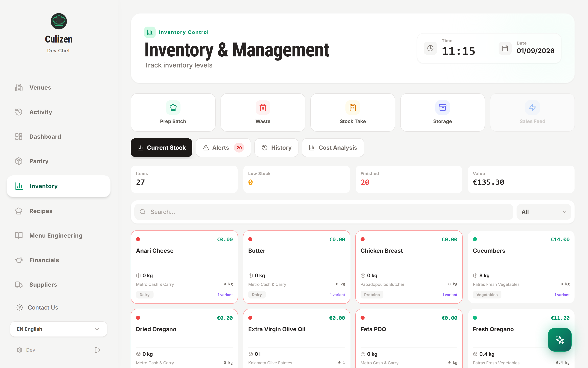This screenshot has width=588, height=368.
Task: Switch to the History tab
Action: point(276,148)
